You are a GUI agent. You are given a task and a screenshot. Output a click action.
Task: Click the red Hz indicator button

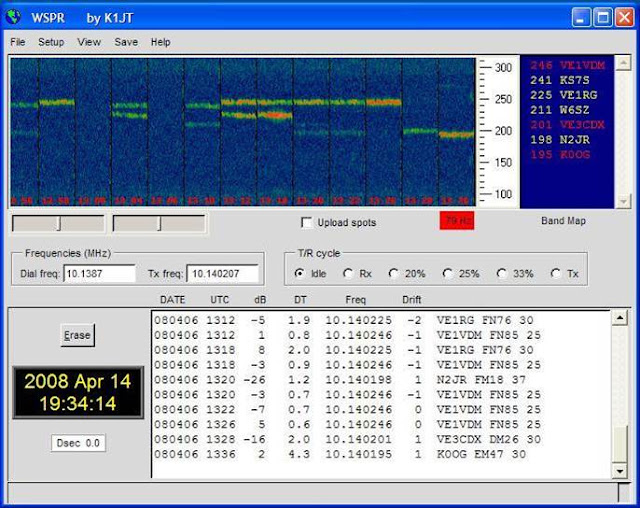coord(457,220)
